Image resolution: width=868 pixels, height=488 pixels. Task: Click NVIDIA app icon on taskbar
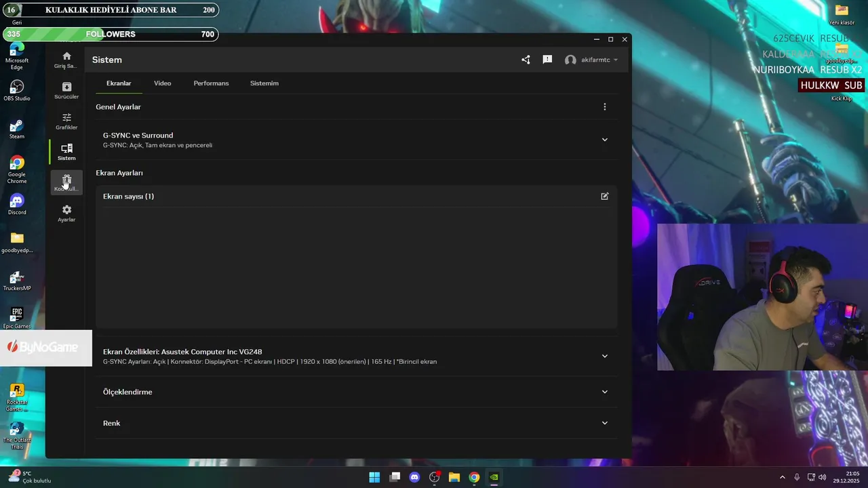pos(494,477)
